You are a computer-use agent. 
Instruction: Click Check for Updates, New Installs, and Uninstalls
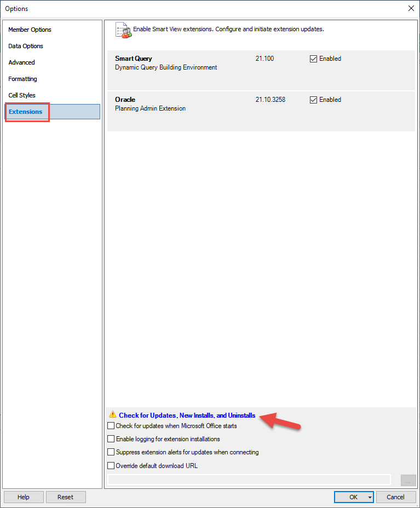coord(187,415)
